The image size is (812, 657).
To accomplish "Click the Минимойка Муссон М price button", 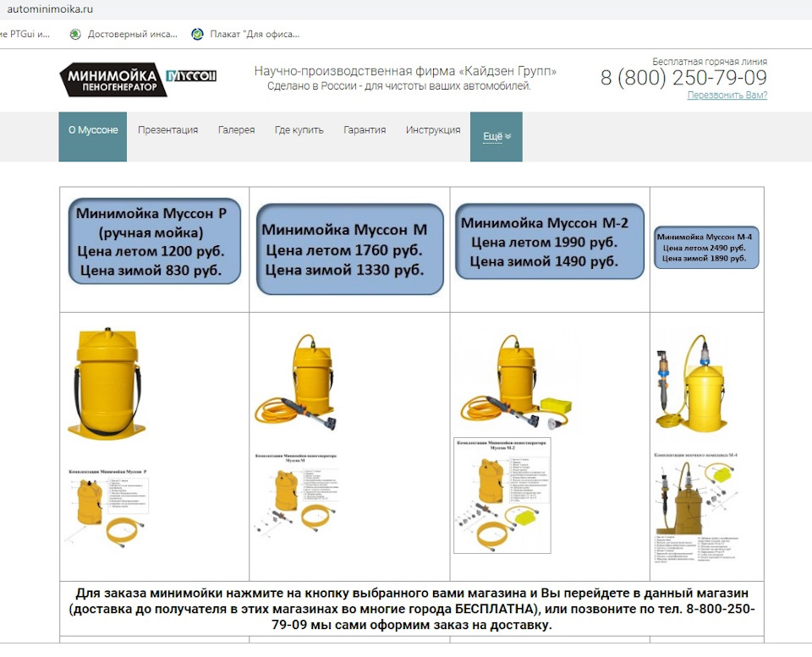I will point(350,249).
